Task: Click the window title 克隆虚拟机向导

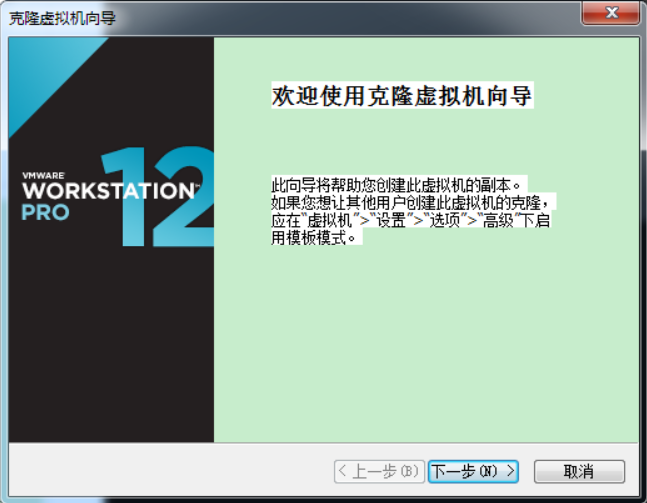Action: pyautogui.click(x=62, y=18)
